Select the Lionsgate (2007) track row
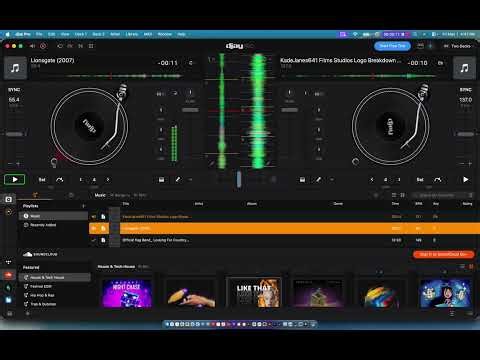Viewport: 480px width, 360px height. [x=284, y=228]
